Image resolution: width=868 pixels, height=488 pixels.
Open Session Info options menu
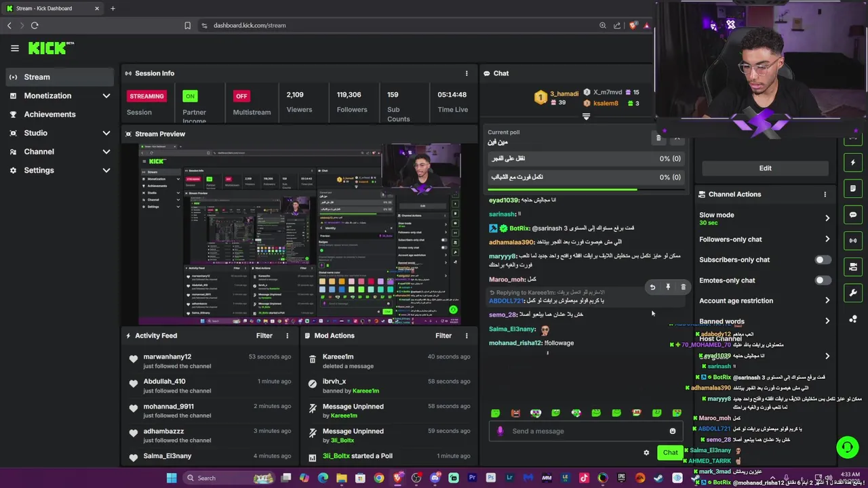tap(466, 73)
